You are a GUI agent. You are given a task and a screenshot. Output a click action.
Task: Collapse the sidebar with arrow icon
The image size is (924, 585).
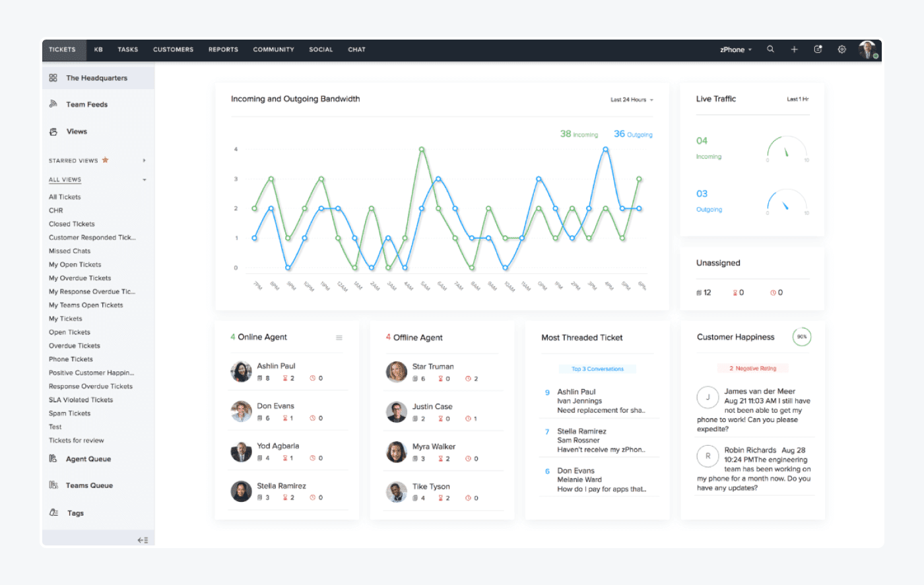[x=143, y=540]
